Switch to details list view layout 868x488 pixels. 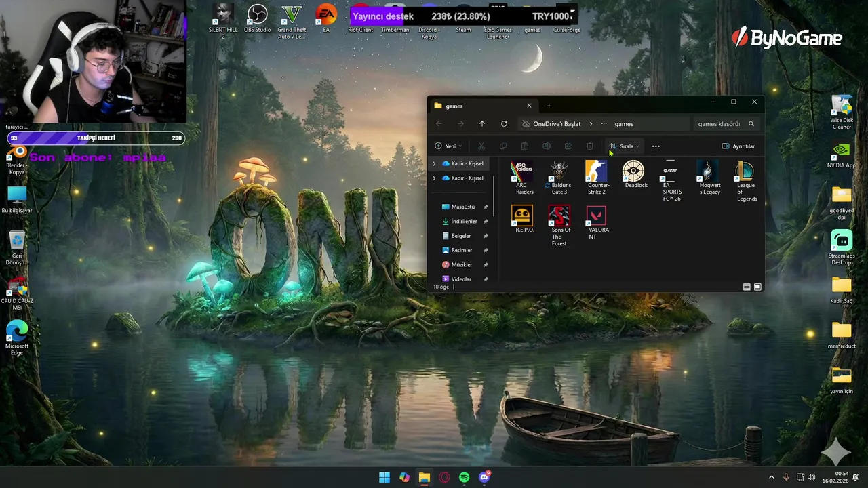tap(747, 287)
